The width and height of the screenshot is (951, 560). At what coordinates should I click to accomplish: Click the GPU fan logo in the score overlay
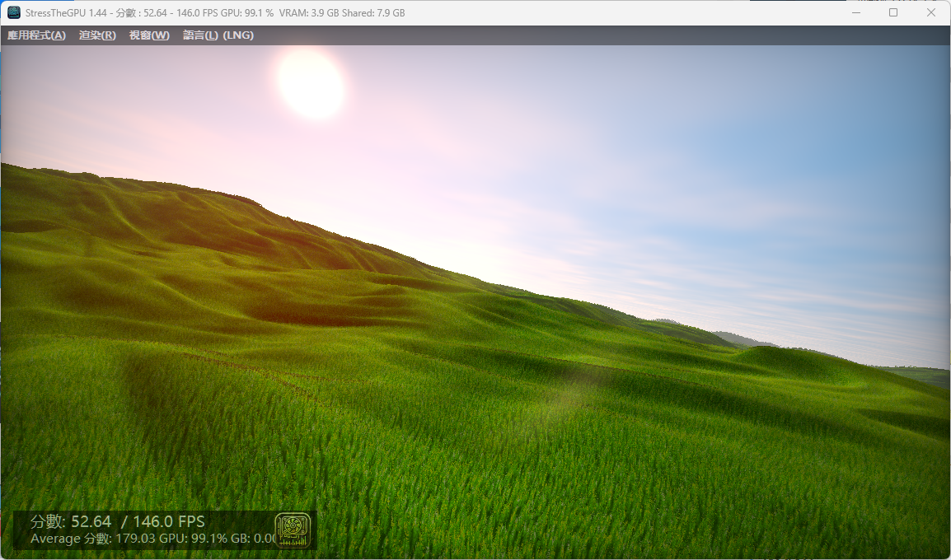tap(294, 530)
